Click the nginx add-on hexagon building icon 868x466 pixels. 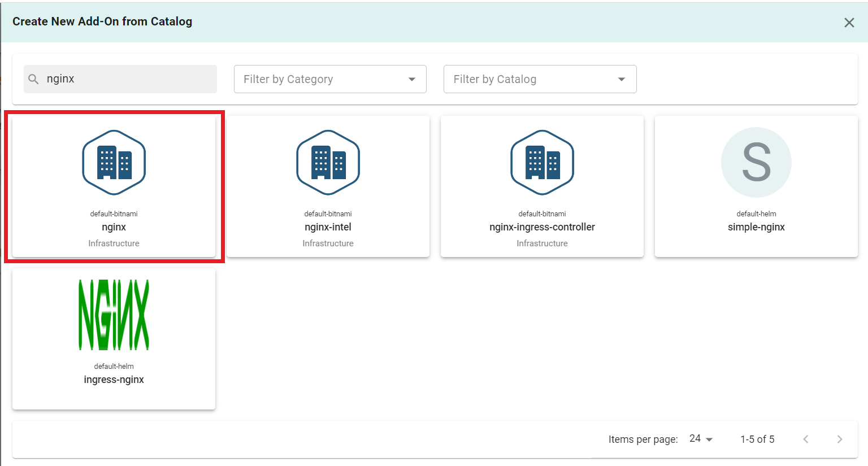click(114, 163)
